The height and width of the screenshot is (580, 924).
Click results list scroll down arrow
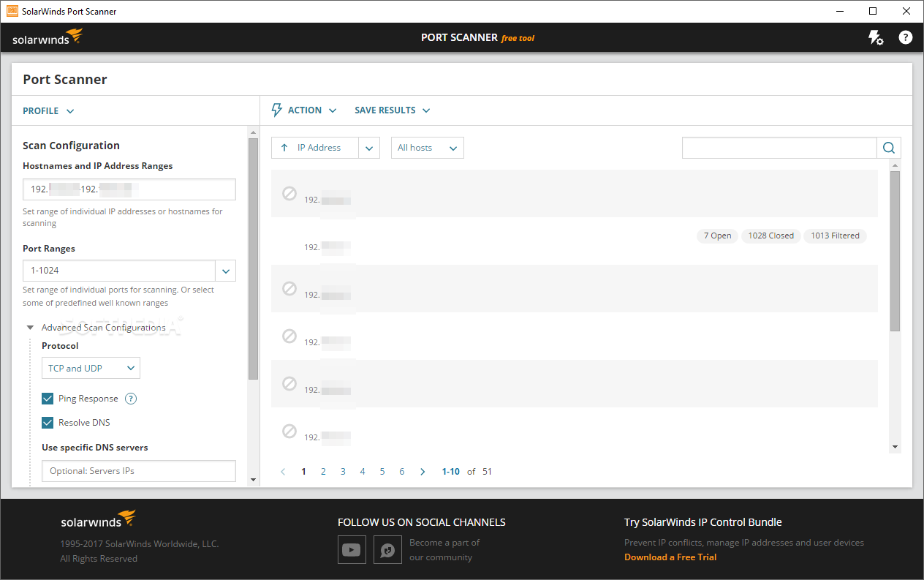pyautogui.click(x=895, y=447)
